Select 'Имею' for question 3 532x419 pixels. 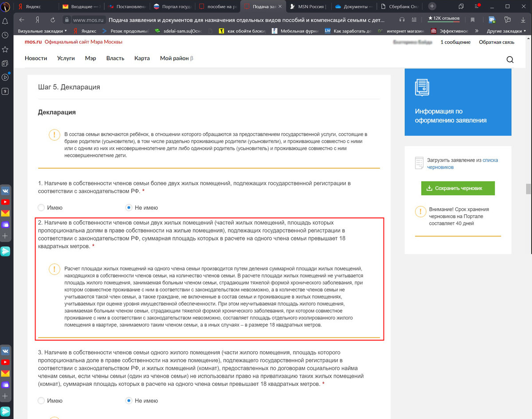pyautogui.click(x=41, y=400)
